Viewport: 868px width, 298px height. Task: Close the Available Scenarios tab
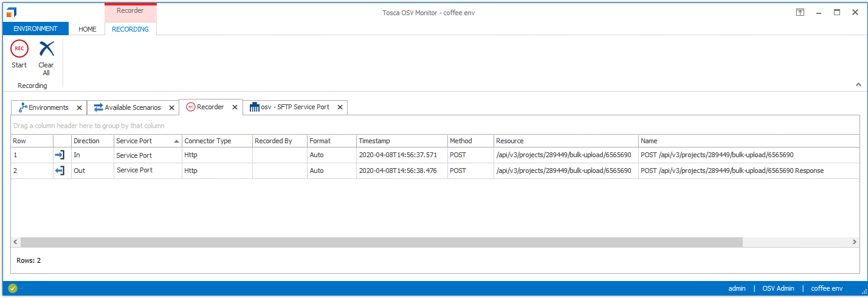171,107
